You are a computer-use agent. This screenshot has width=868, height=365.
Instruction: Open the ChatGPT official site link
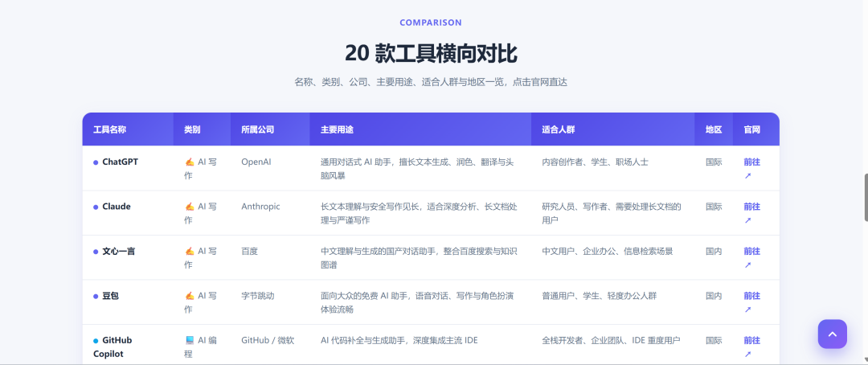click(x=751, y=168)
